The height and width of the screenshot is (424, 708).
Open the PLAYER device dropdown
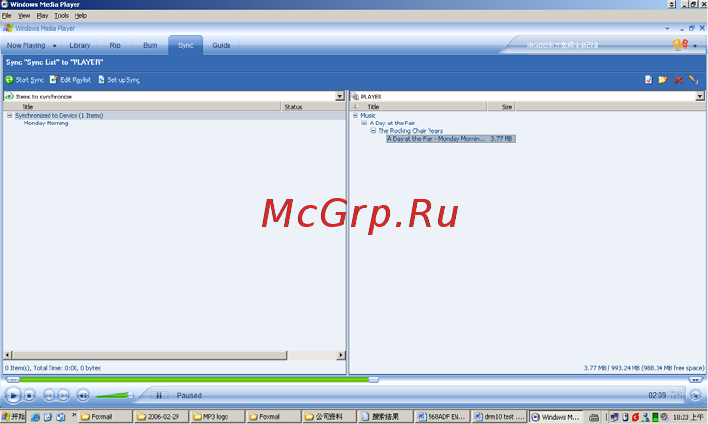[x=699, y=96]
